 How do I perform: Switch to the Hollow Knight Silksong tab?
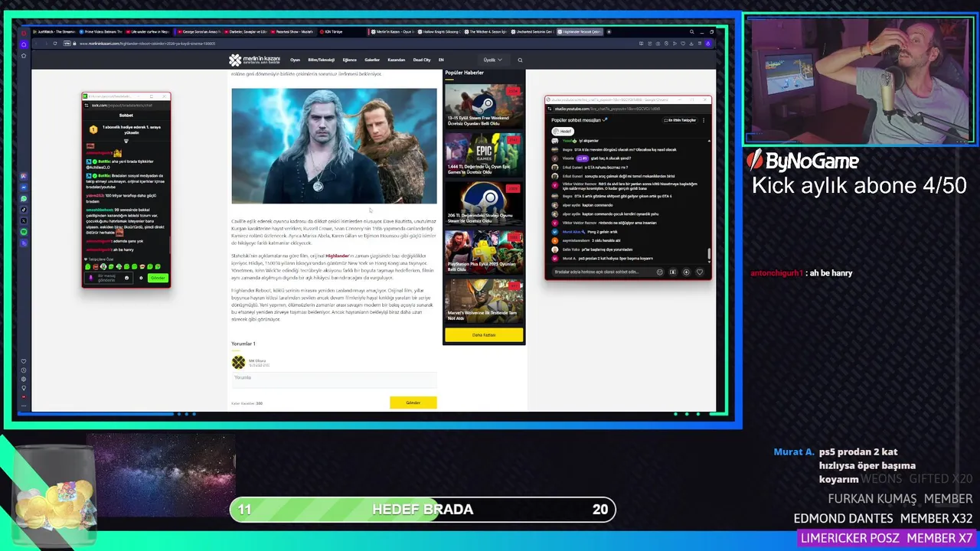(439, 32)
